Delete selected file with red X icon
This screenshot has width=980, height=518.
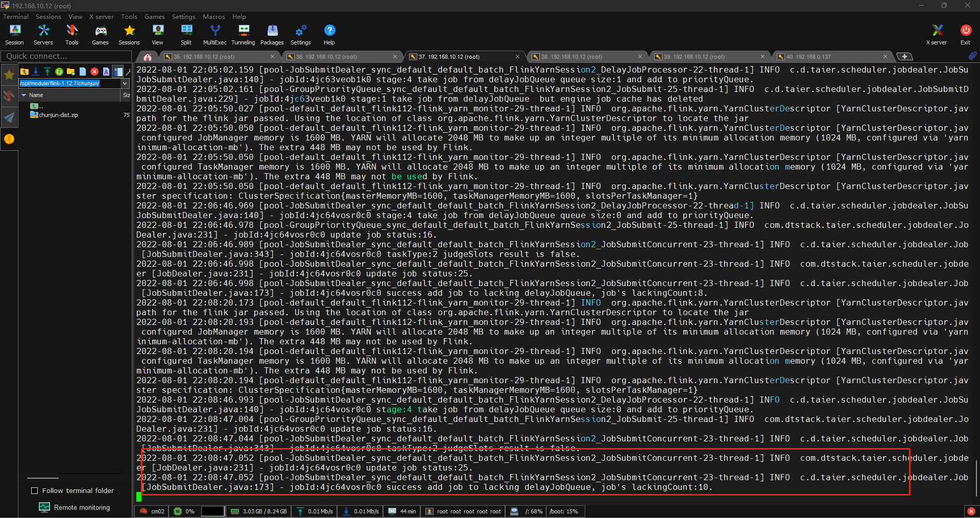point(94,72)
